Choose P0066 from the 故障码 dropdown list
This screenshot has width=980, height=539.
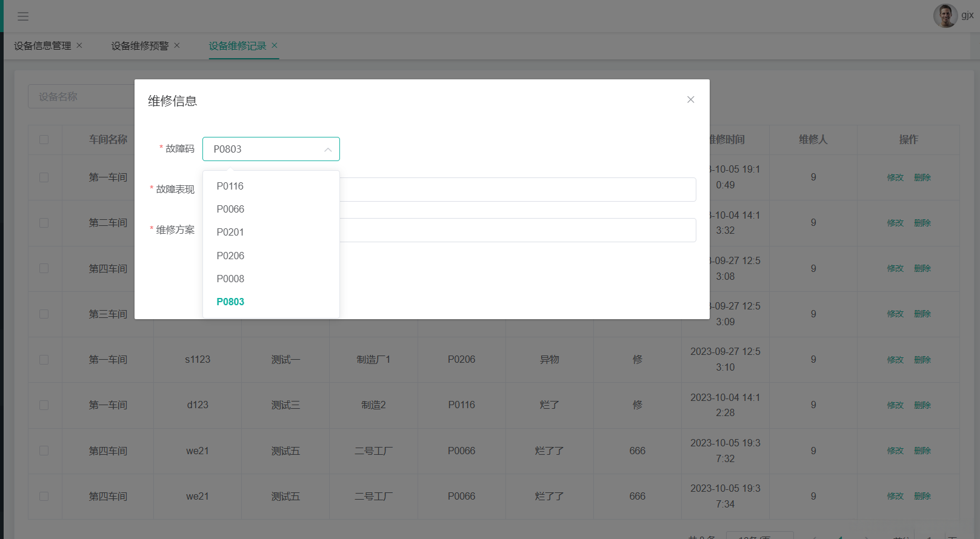tap(271, 209)
